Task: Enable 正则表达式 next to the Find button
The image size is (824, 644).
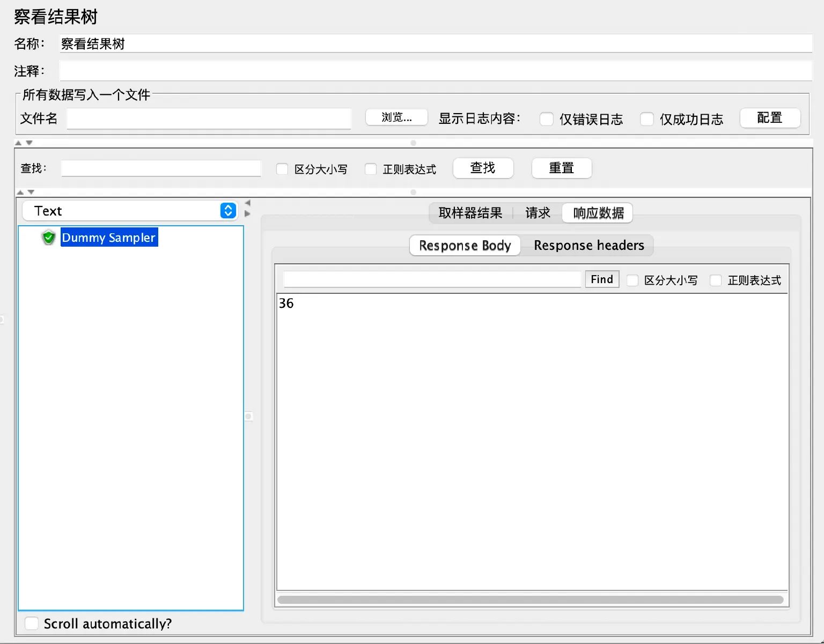Action: click(x=716, y=280)
